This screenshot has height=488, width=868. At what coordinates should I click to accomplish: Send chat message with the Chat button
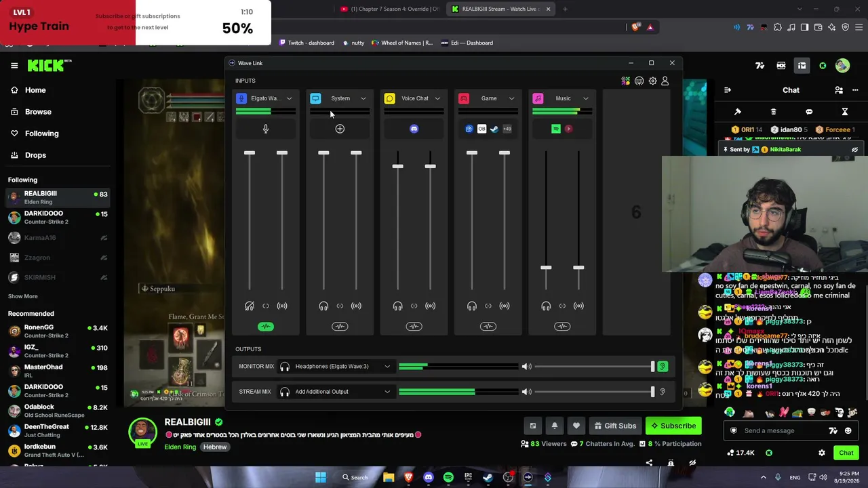click(x=846, y=453)
